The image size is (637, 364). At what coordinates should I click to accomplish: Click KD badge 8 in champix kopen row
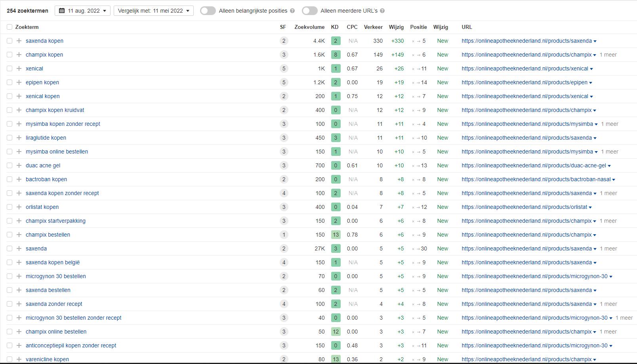(336, 55)
